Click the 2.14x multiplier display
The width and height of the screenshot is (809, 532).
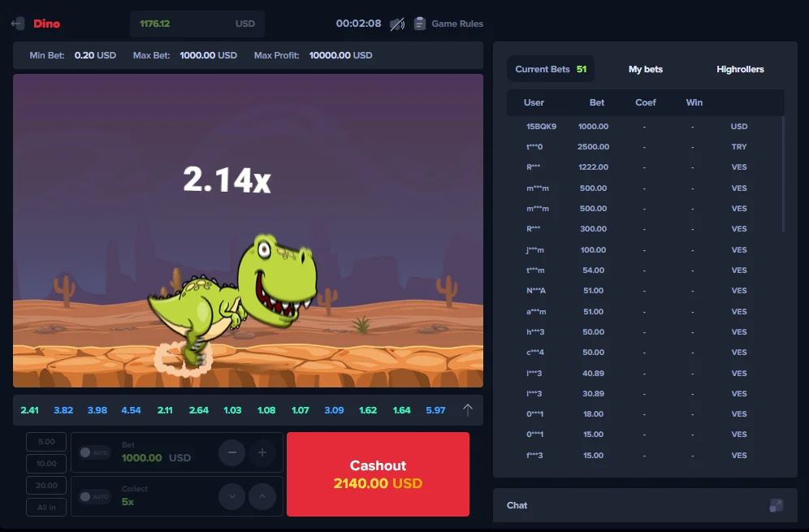coord(227,179)
